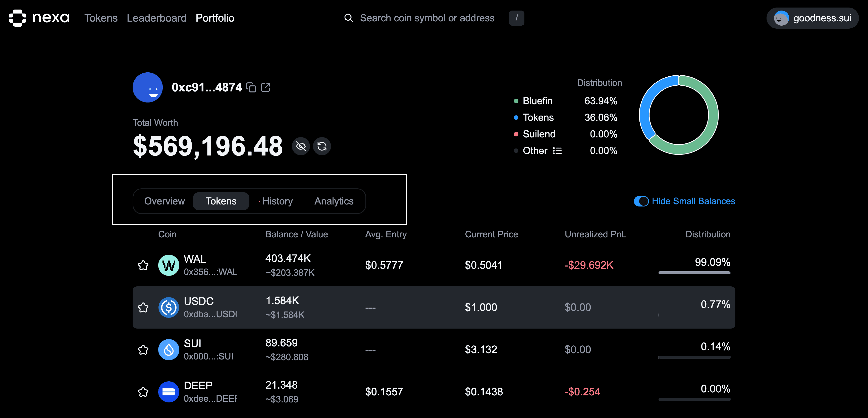Screen dimensions: 868x418
Task: Click the SUI droplet token logo
Action: click(x=169, y=350)
